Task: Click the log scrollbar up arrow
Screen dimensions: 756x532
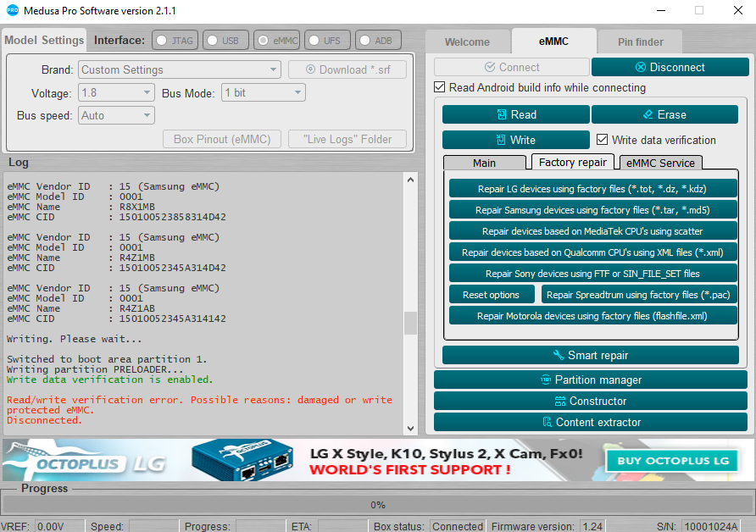Action: (410, 180)
